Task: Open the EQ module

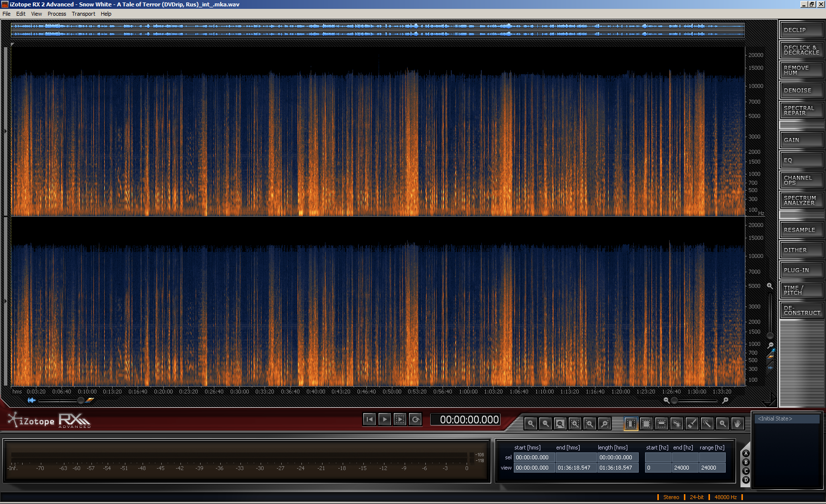Action: click(801, 160)
